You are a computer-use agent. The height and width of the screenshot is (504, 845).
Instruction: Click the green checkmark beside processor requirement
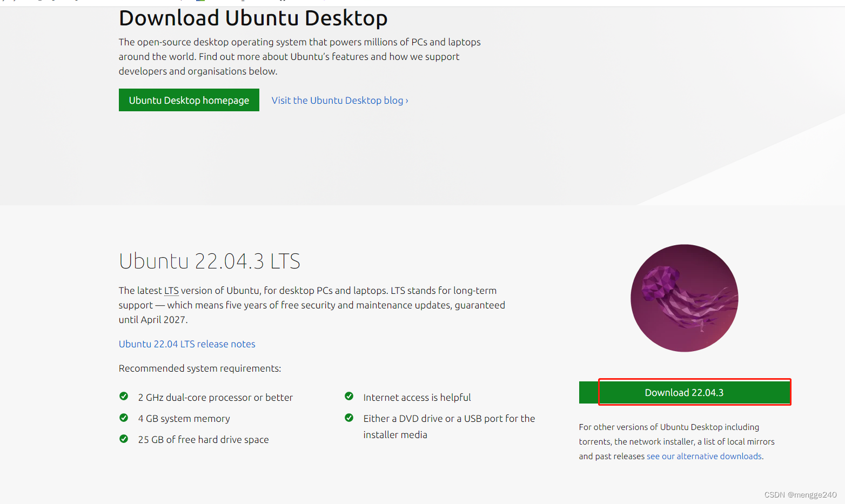[x=124, y=396]
